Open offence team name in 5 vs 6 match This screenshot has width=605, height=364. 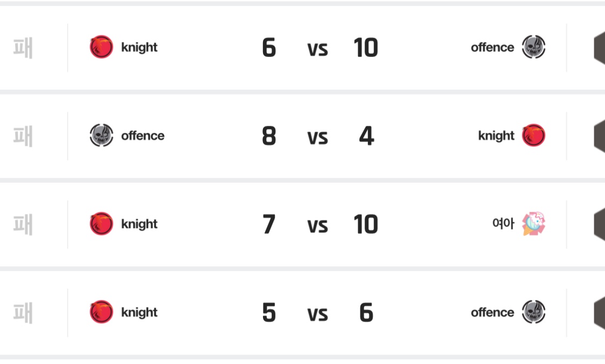pyautogui.click(x=492, y=312)
